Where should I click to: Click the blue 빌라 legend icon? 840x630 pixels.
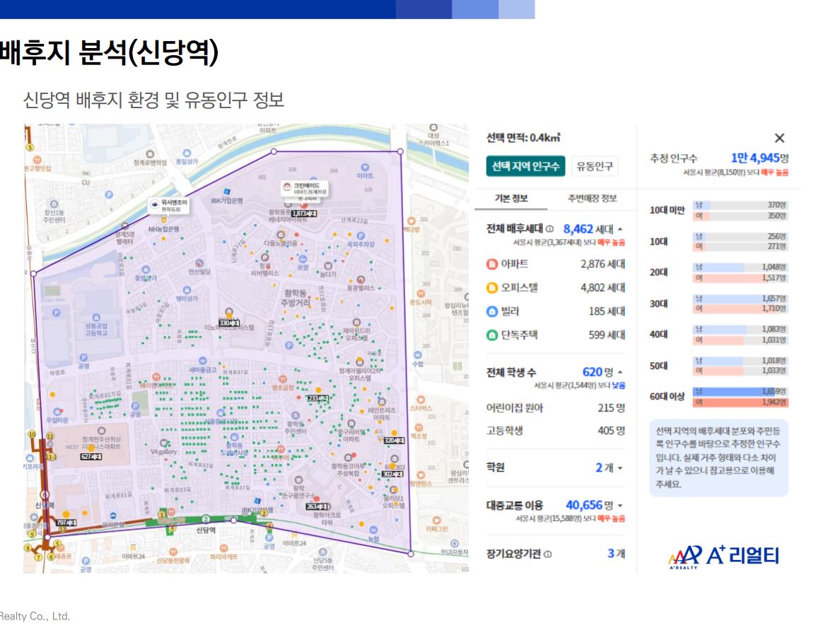tap(492, 311)
